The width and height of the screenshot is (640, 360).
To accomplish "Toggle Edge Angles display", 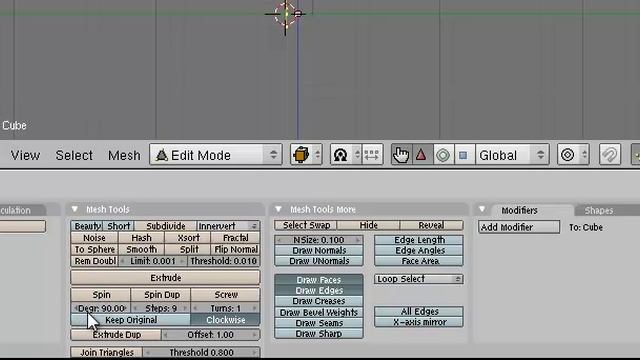I will 419,250.
